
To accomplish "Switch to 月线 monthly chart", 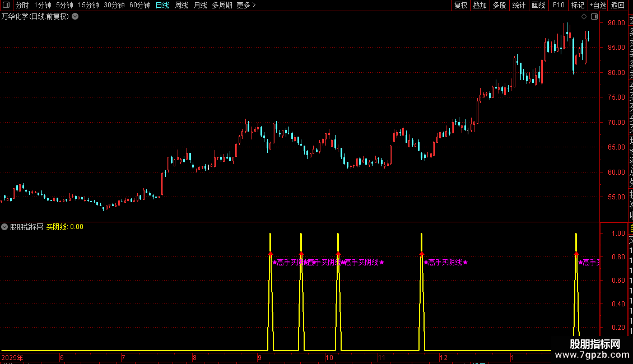I will pos(200,5).
